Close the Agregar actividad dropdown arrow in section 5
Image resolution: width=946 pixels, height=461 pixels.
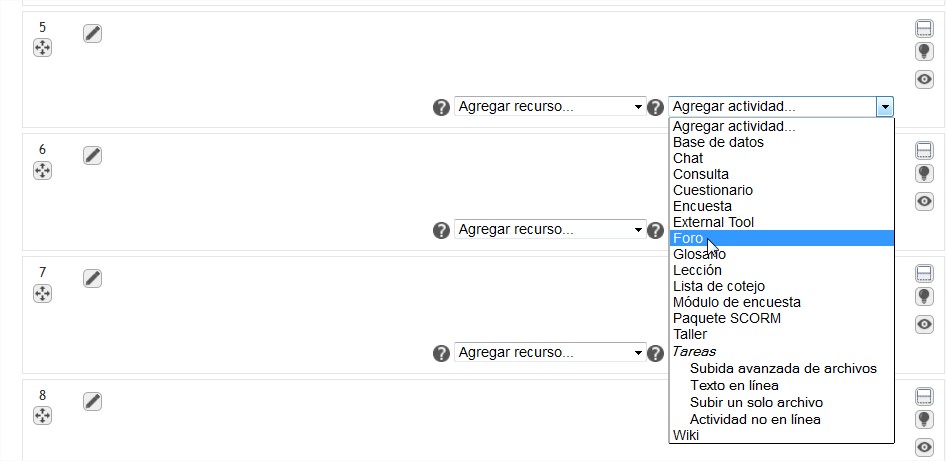[x=884, y=107]
